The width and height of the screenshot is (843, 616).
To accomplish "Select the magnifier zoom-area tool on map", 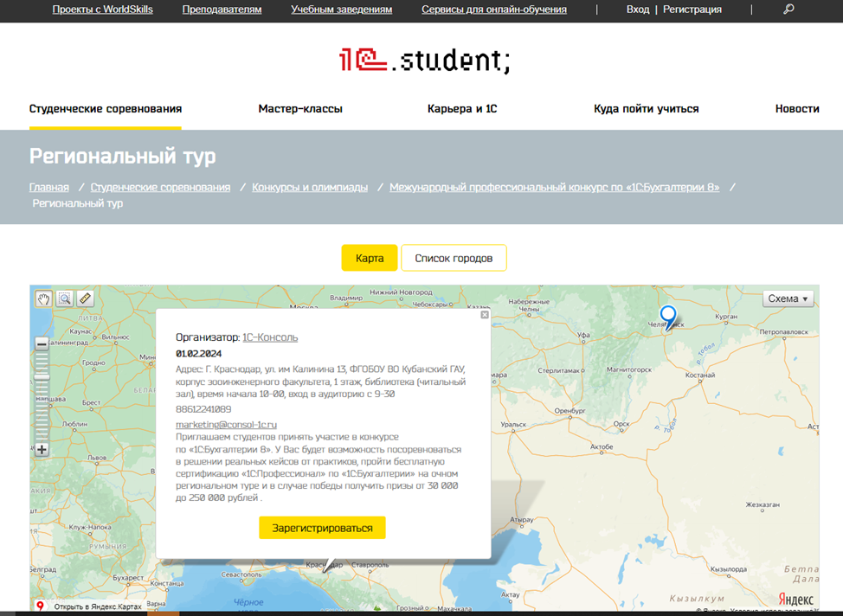I will coord(65,298).
